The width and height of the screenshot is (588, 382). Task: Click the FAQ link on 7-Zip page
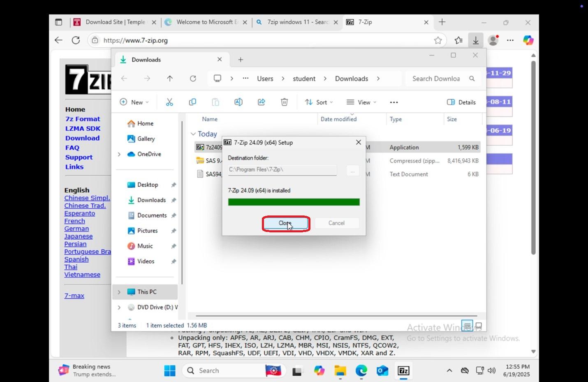point(72,148)
